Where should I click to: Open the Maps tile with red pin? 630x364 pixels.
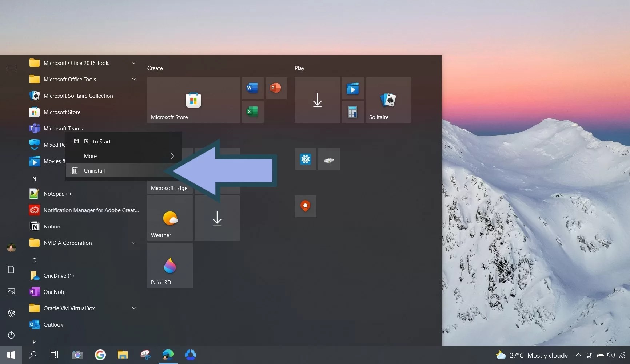click(x=305, y=206)
